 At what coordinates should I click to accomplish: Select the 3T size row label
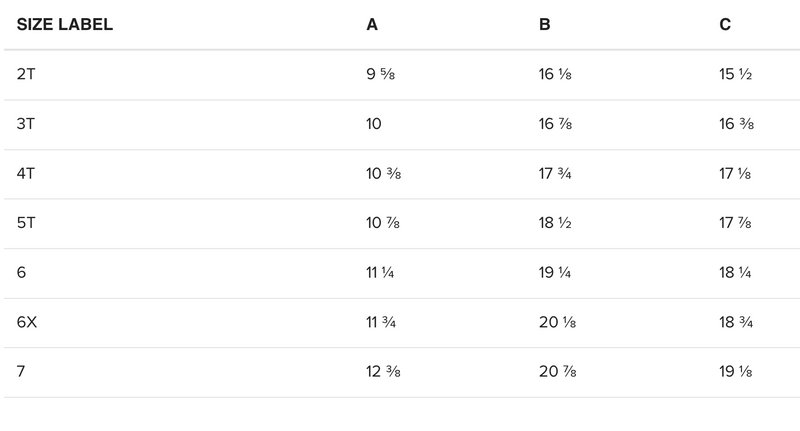click(27, 125)
